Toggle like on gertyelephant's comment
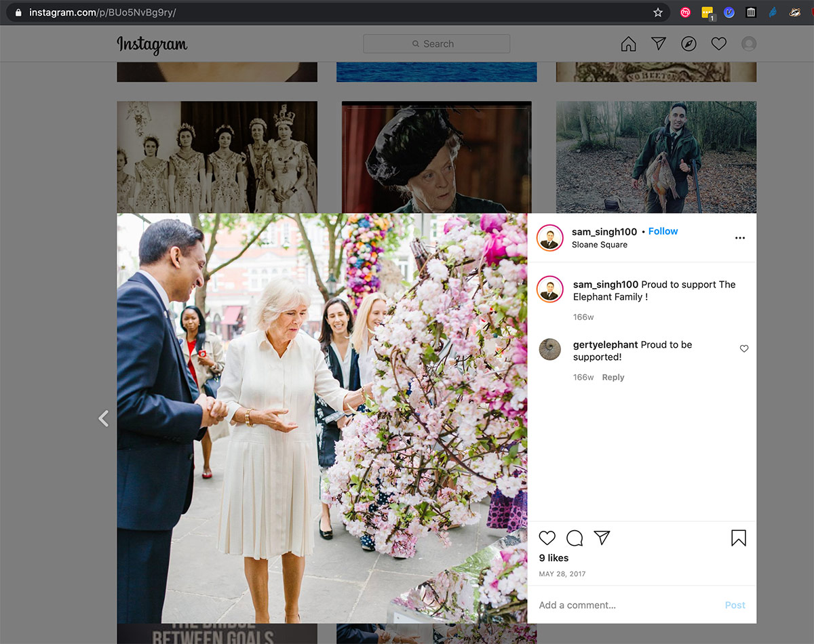The image size is (814, 644). [x=744, y=348]
